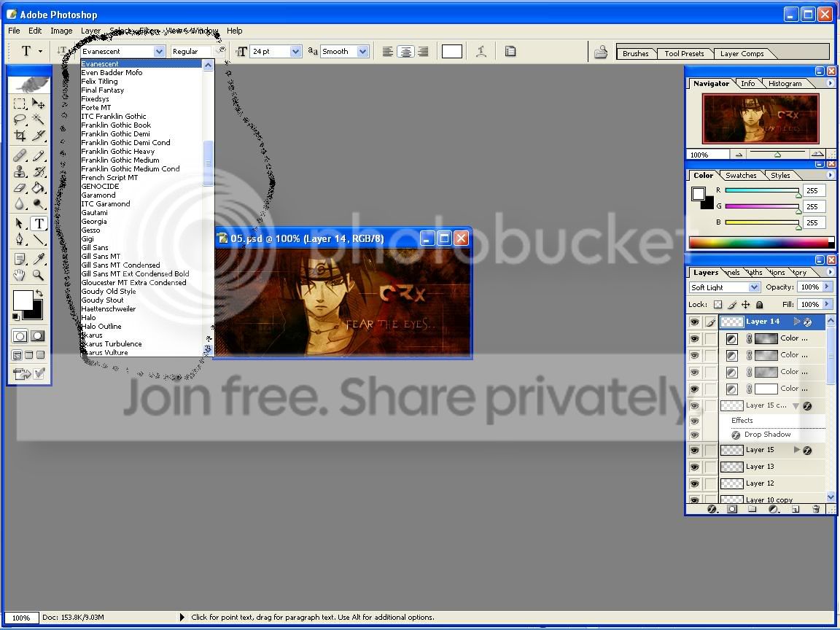The width and height of the screenshot is (840, 630).
Task: Open the Image menu
Action: pos(61,31)
